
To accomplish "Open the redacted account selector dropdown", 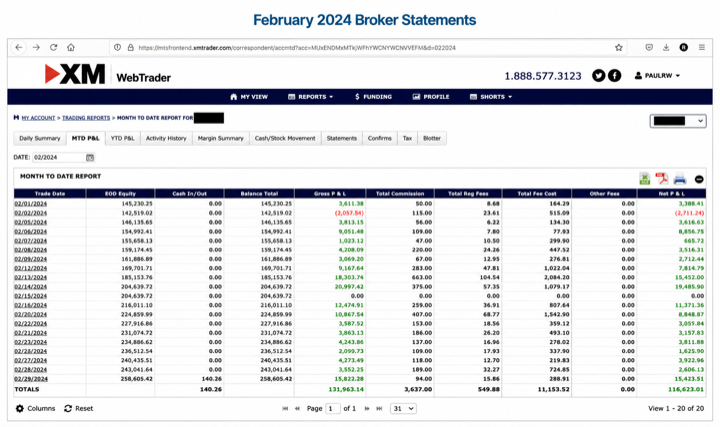I will pyautogui.click(x=678, y=121).
